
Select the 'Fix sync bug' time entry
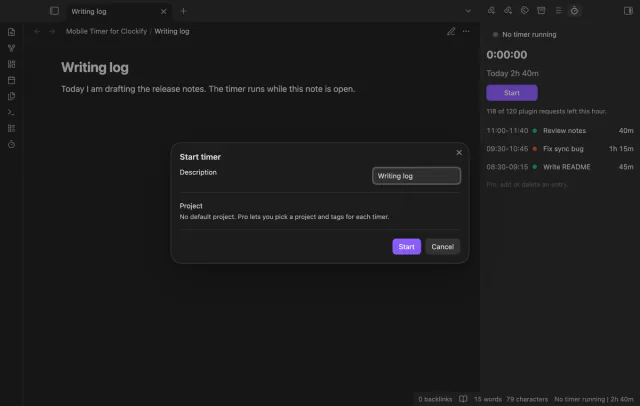click(x=560, y=149)
